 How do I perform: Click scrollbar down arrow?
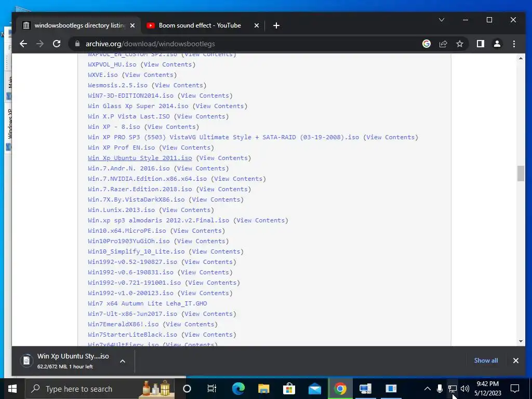pyautogui.click(x=521, y=341)
